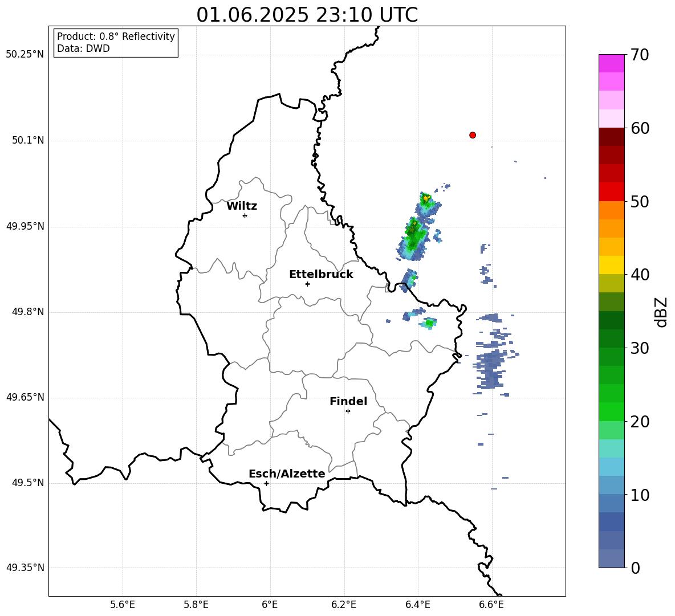Viewport: 675px width, 616px height.
Task: Click the bright yellow colorbar segment at 40
Action: click(611, 265)
